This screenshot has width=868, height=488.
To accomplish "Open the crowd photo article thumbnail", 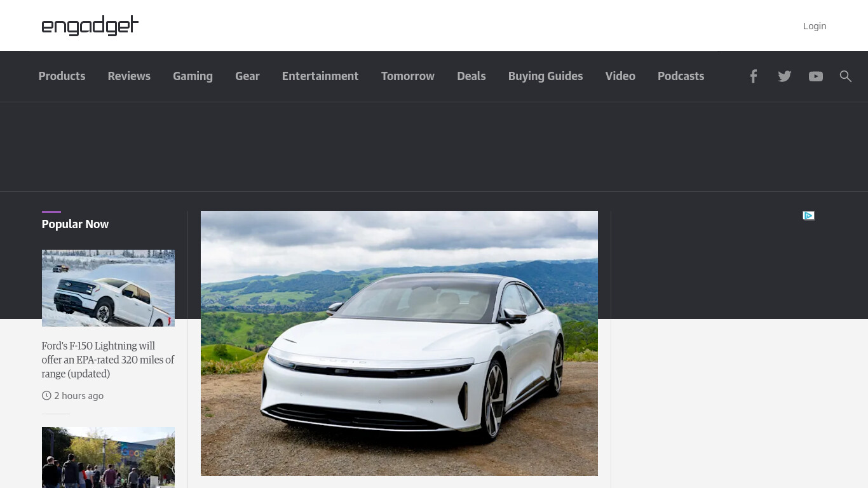I will point(108,457).
